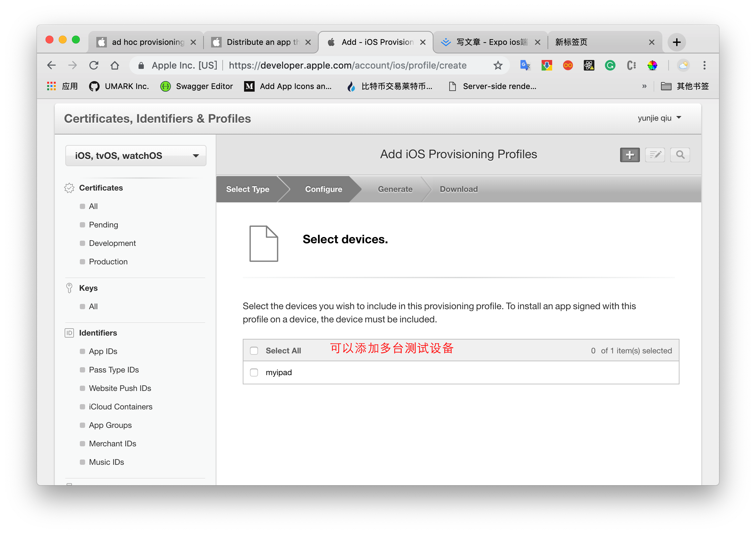
Task: Open App IDs in sidebar
Action: click(x=103, y=351)
